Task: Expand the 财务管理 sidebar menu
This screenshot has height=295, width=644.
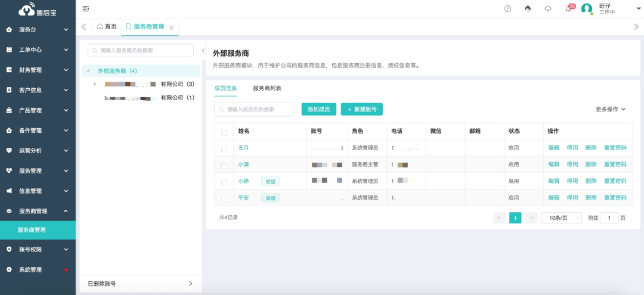Action: tap(38, 70)
